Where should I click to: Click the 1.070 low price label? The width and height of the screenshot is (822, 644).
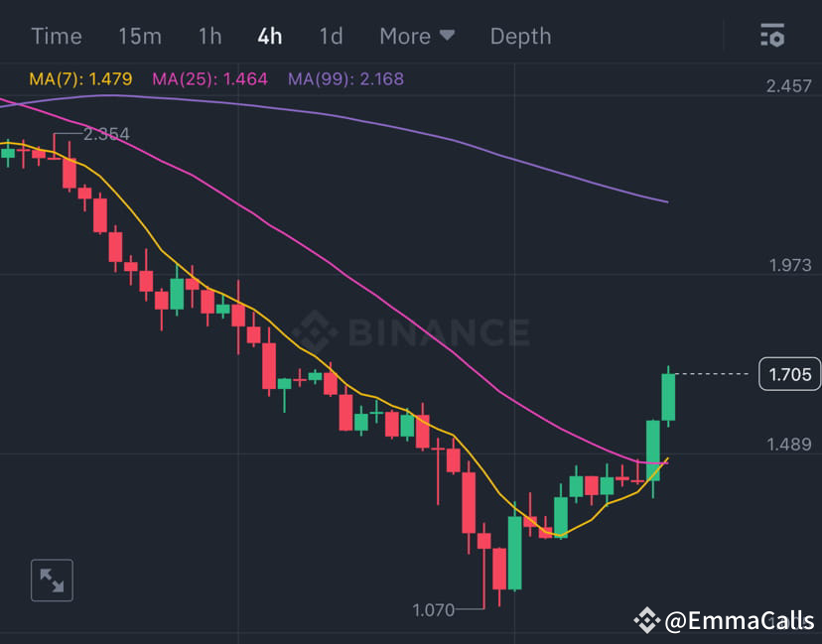point(433,609)
